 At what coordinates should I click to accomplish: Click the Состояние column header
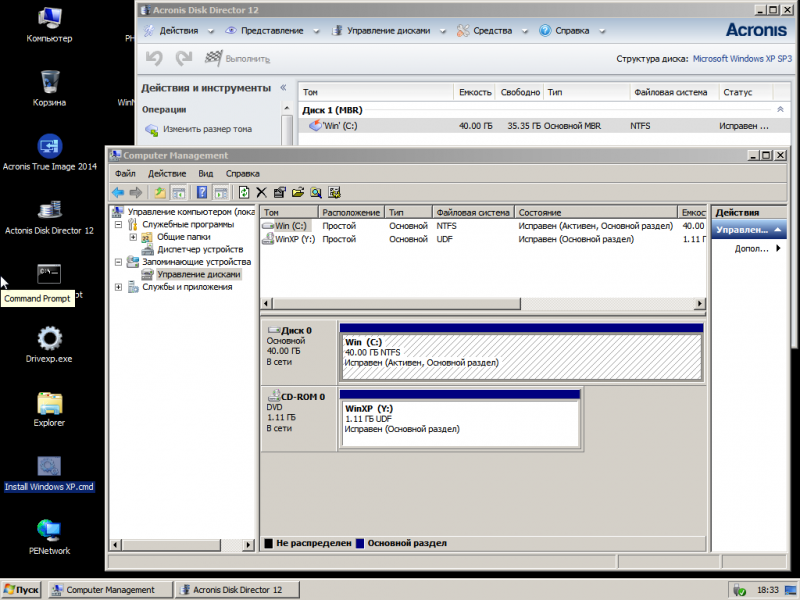tap(595, 213)
